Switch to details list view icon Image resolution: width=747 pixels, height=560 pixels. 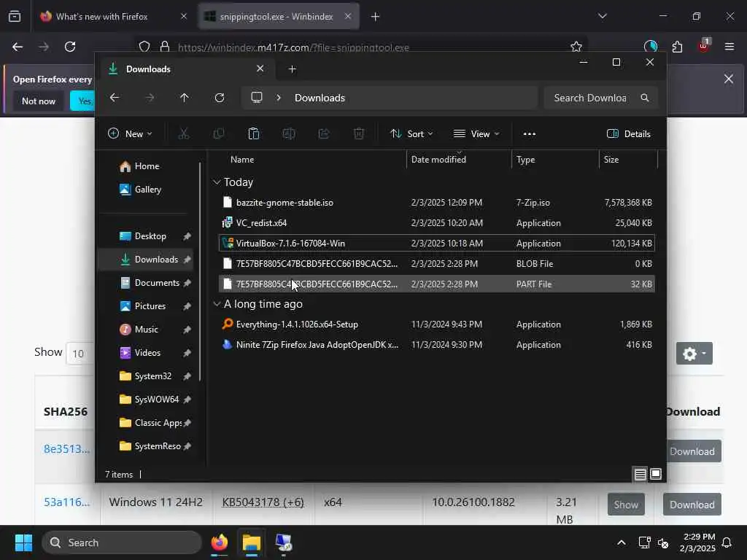(x=640, y=474)
